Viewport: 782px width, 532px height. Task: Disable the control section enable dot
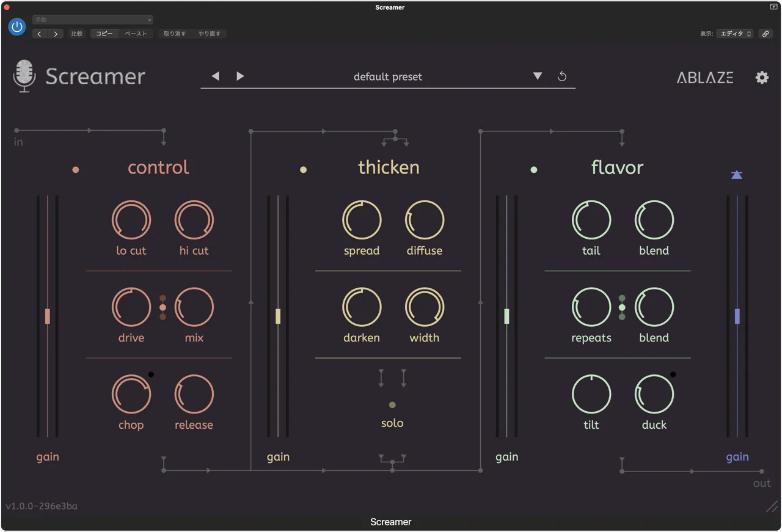76,170
